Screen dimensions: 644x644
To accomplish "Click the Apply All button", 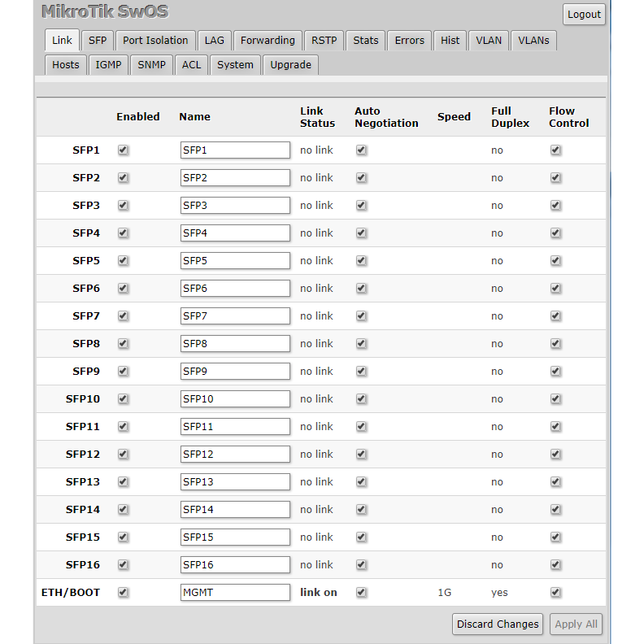I will [x=576, y=624].
